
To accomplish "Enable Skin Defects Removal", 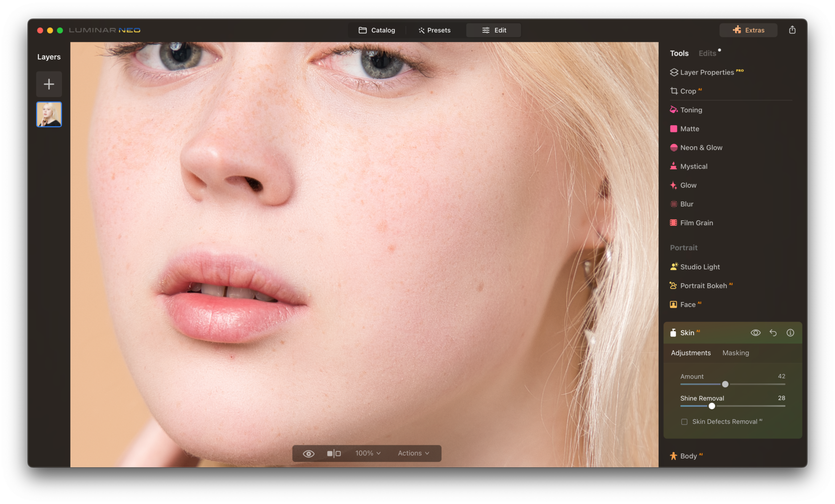I will tap(684, 421).
